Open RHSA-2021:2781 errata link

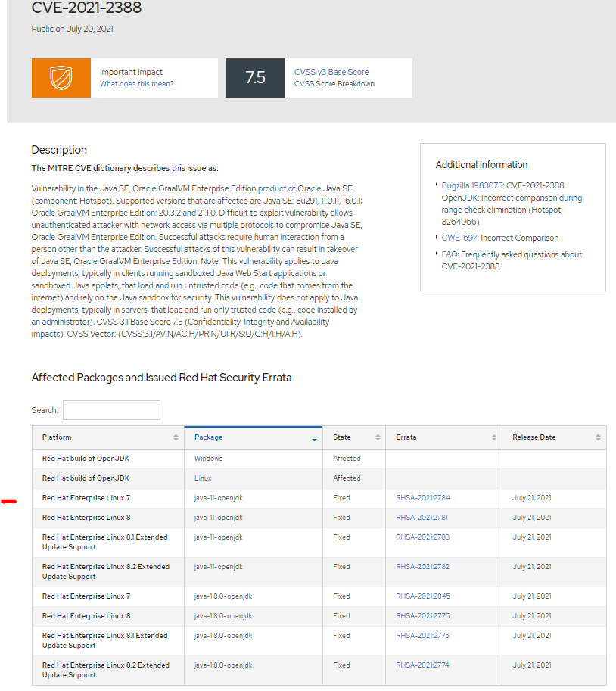tap(422, 518)
